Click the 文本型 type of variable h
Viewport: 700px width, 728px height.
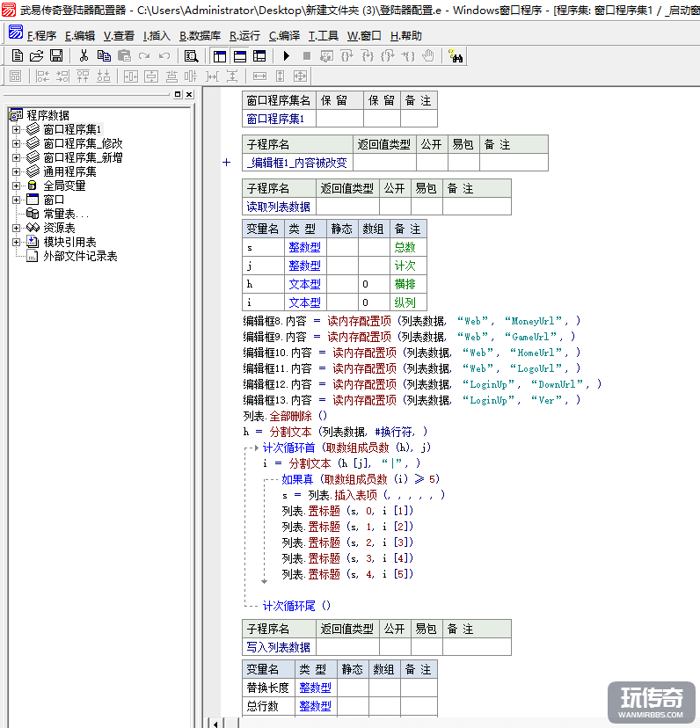(x=305, y=284)
